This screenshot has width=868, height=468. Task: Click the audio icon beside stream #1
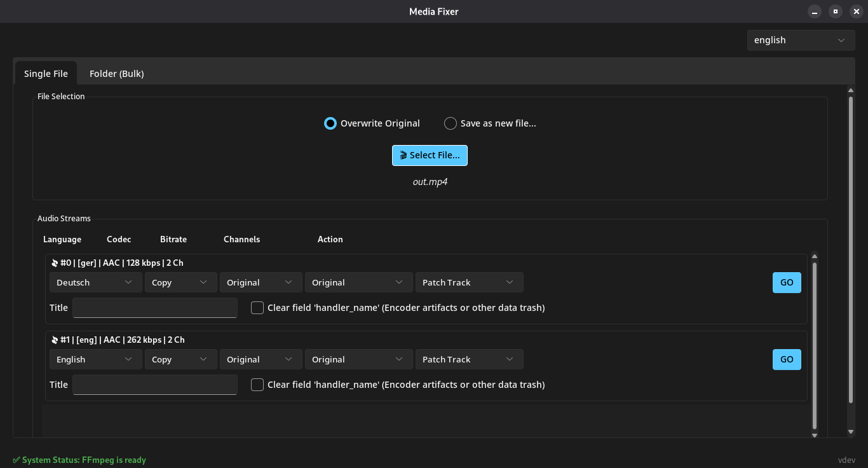pyautogui.click(x=55, y=340)
